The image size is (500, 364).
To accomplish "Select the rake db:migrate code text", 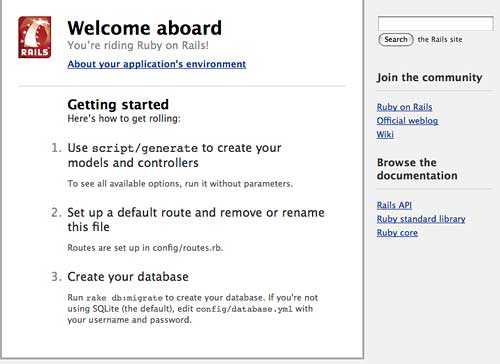I will coord(124,298).
